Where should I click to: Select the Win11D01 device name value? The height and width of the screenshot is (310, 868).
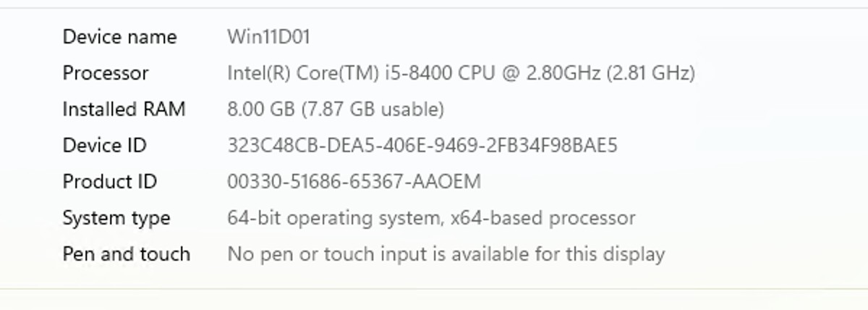click(268, 37)
